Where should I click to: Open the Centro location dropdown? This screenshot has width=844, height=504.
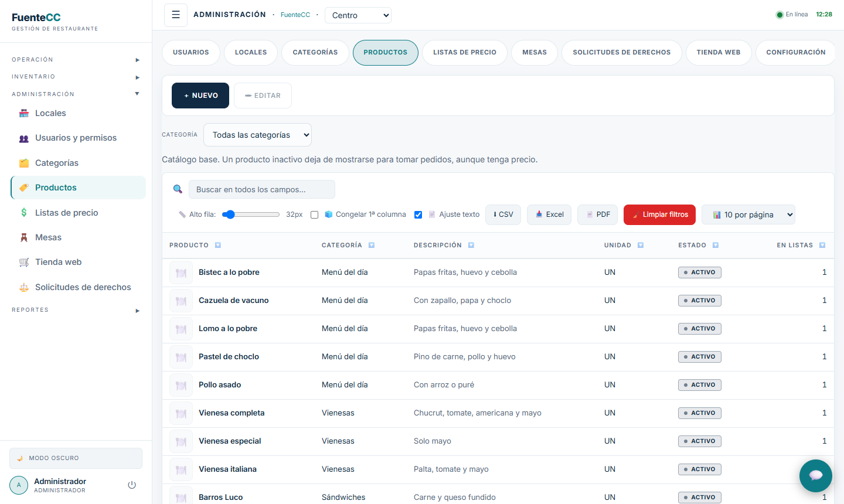(358, 15)
